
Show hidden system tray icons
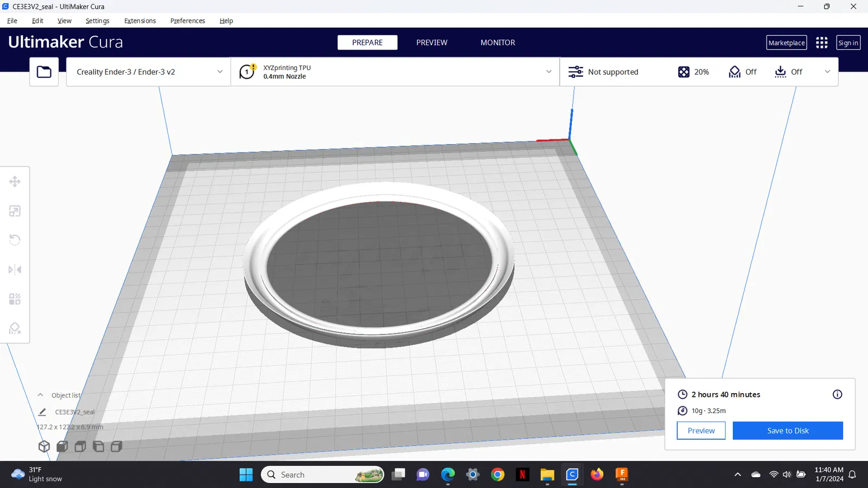click(x=738, y=474)
